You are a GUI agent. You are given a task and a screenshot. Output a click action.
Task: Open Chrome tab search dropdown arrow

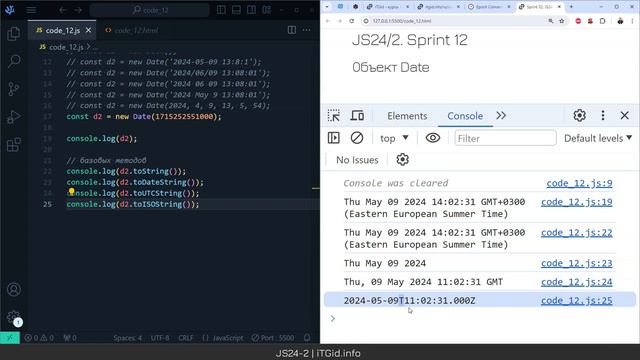coord(327,7)
